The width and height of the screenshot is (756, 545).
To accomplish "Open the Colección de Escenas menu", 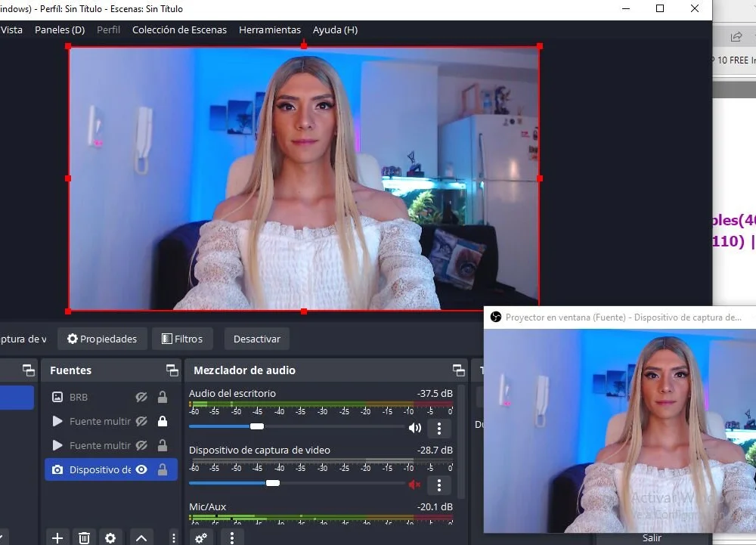I will (179, 30).
